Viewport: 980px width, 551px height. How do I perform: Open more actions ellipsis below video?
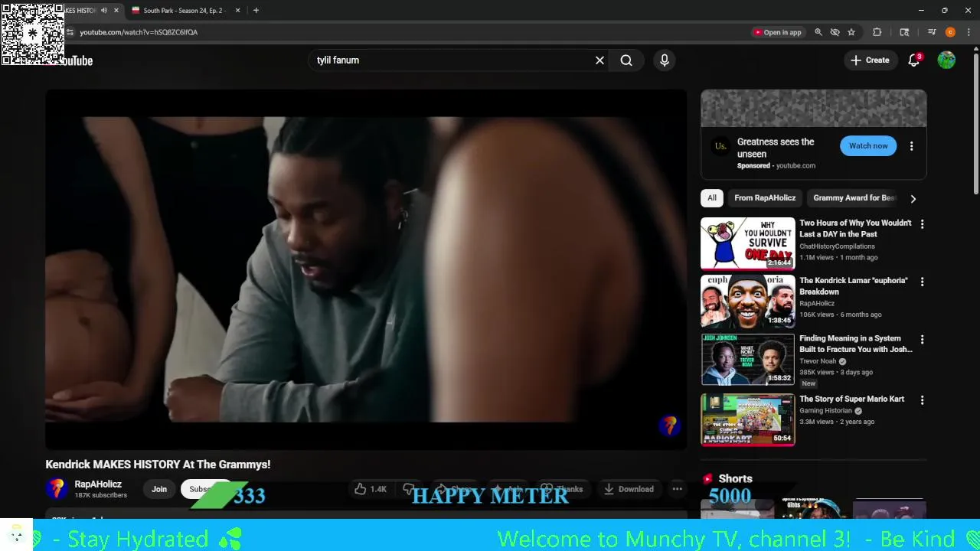pyautogui.click(x=677, y=489)
